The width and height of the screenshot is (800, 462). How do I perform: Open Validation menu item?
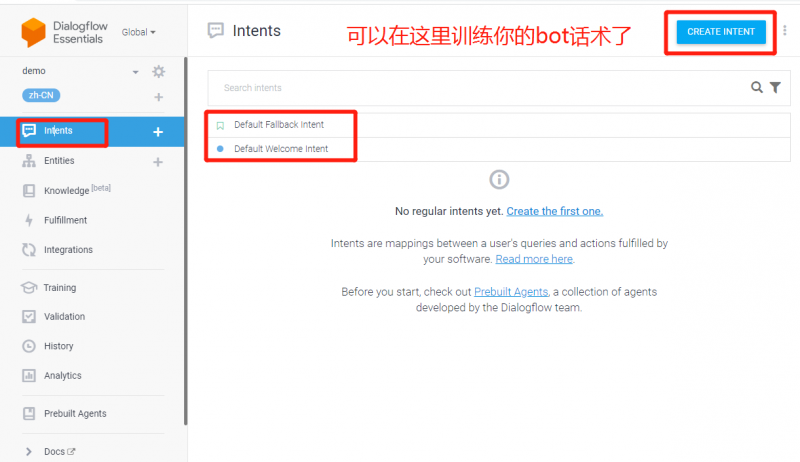64,317
